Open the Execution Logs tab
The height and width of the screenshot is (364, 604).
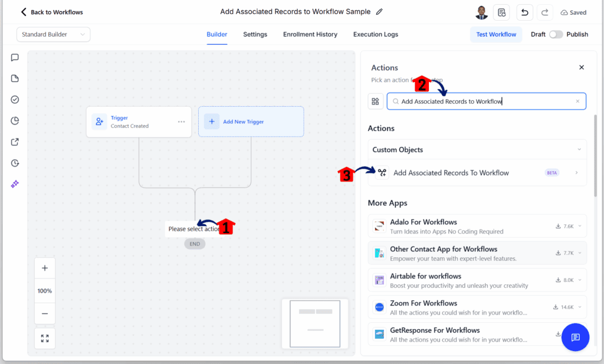point(375,34)
